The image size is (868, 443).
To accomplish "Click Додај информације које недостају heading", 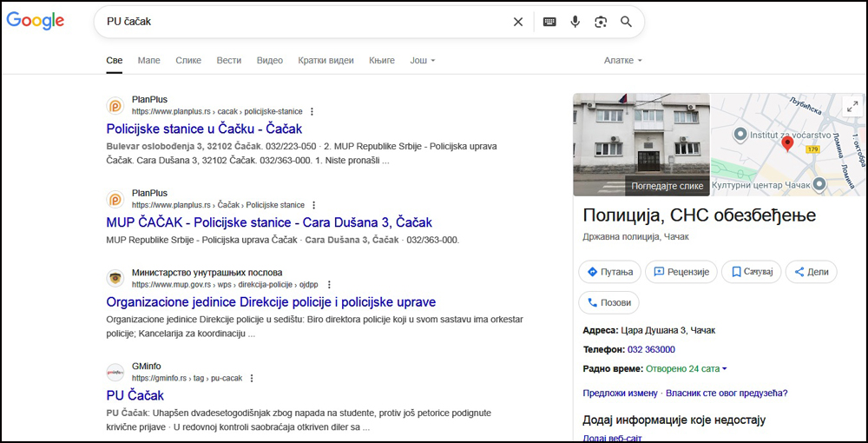I will 674,420.
